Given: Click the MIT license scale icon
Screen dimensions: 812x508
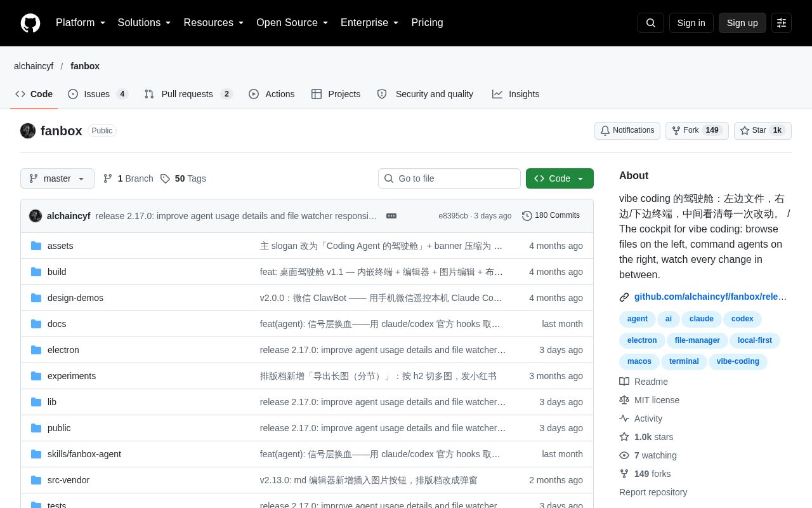Looking at the screenshot, I should [624, 400].
